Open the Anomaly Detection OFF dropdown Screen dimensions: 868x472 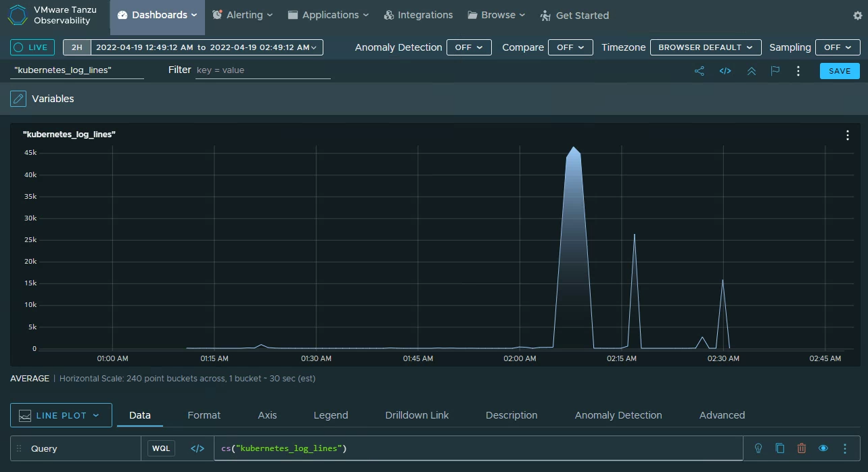469,47
